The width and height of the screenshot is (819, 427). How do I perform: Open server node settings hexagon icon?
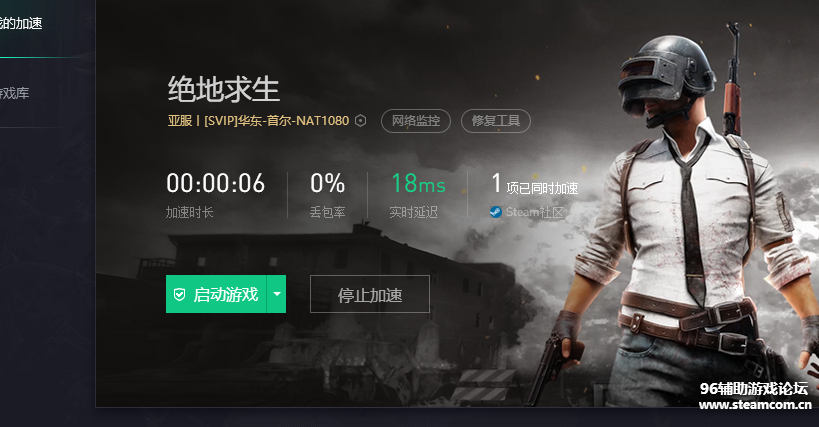click(360, 121)
